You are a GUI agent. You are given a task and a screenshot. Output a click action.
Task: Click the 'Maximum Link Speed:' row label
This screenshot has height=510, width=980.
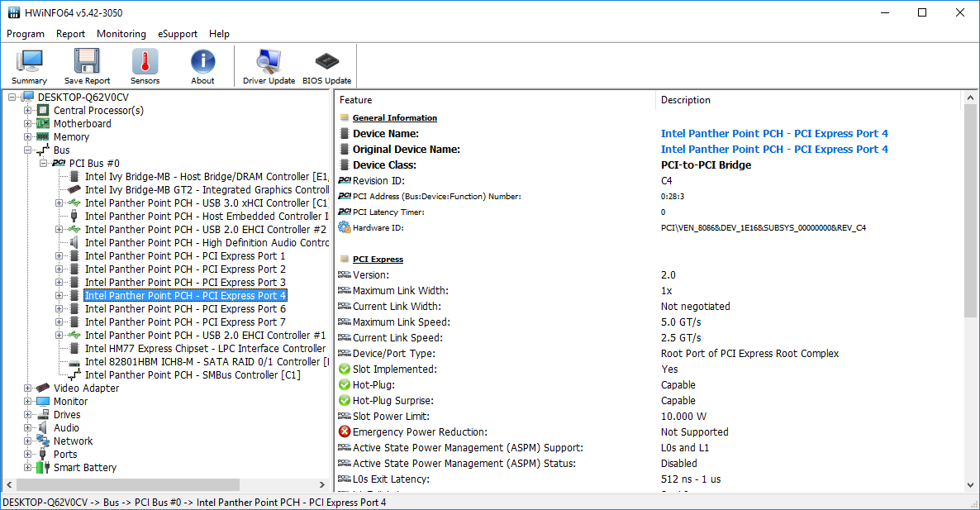402,322
